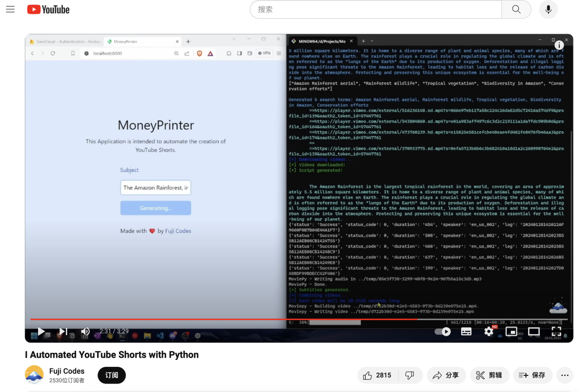Image resolution: width=579 pixels, height=392 pixels.
Task: Share the video via 分享
Action: 446,375
